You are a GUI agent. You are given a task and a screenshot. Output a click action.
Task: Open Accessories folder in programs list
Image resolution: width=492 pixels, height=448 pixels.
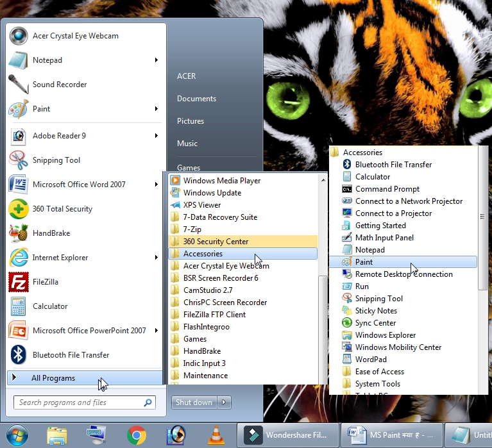(243, 254)
